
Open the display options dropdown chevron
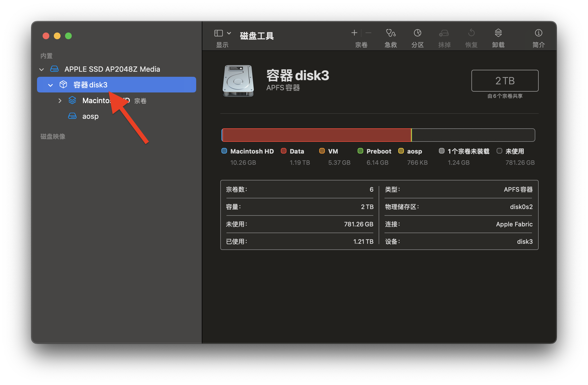pyautogui.click(x=229, y=33)
